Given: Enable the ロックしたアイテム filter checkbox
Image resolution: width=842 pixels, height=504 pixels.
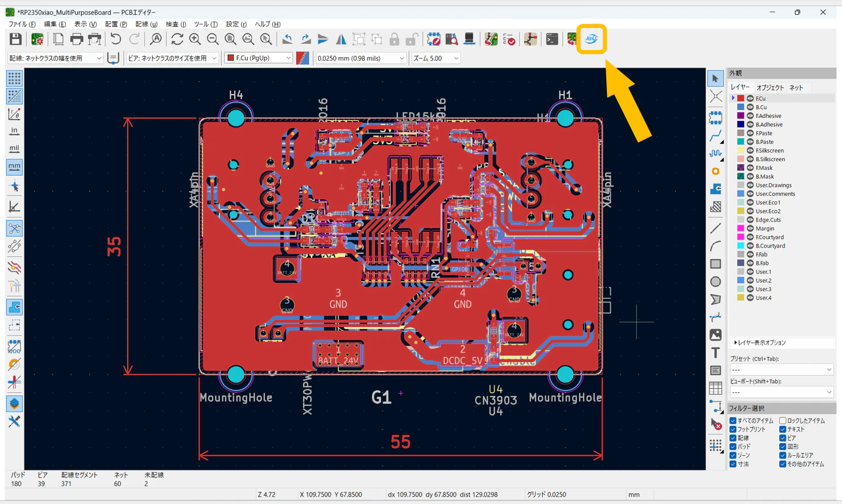Looking at the screenshot, I should tap(783, 420).
